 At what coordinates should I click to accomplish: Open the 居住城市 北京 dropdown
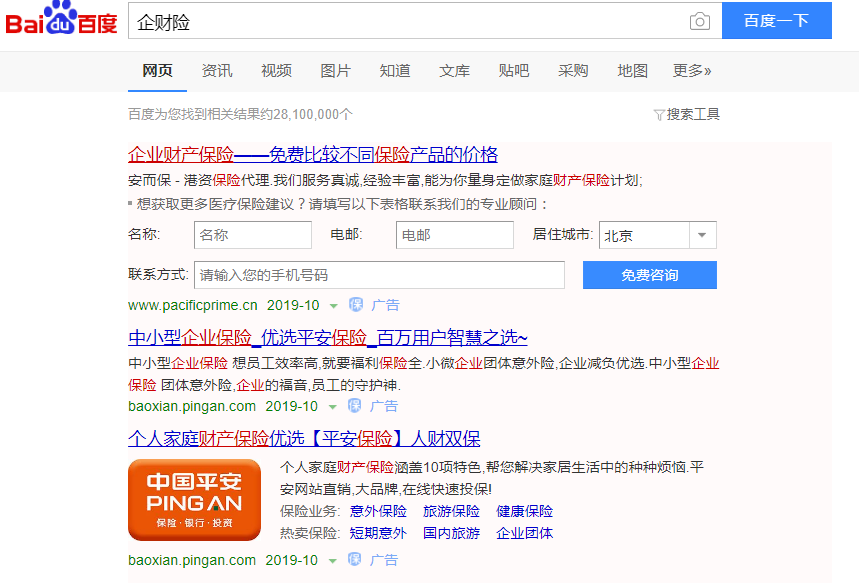(658, 235)
